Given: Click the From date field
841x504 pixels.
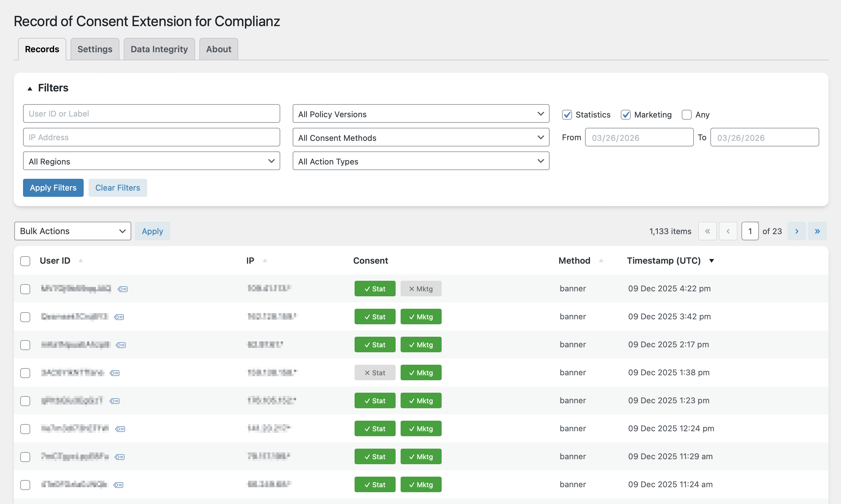Looking at the screenshot, I should (639, 137).
